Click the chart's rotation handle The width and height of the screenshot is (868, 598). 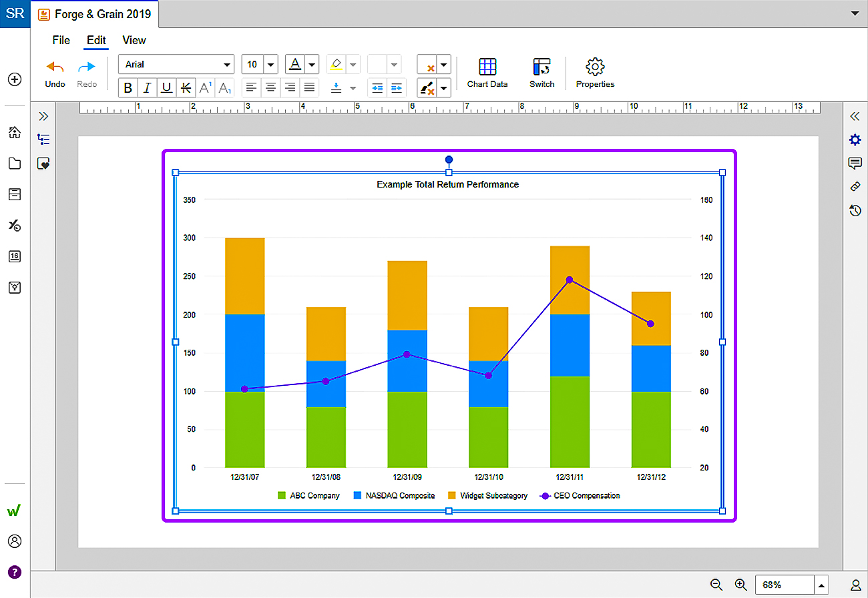(449, 160)
